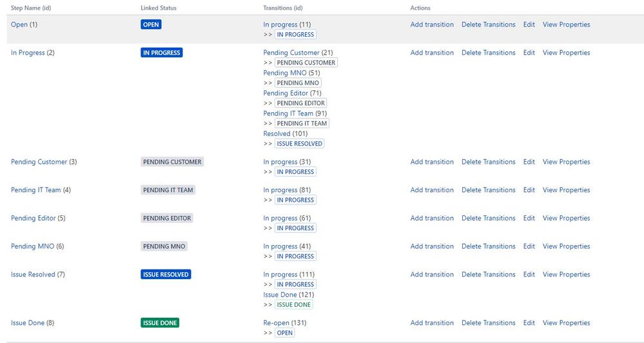Add transition to Pending Customer step

point(432,162)
